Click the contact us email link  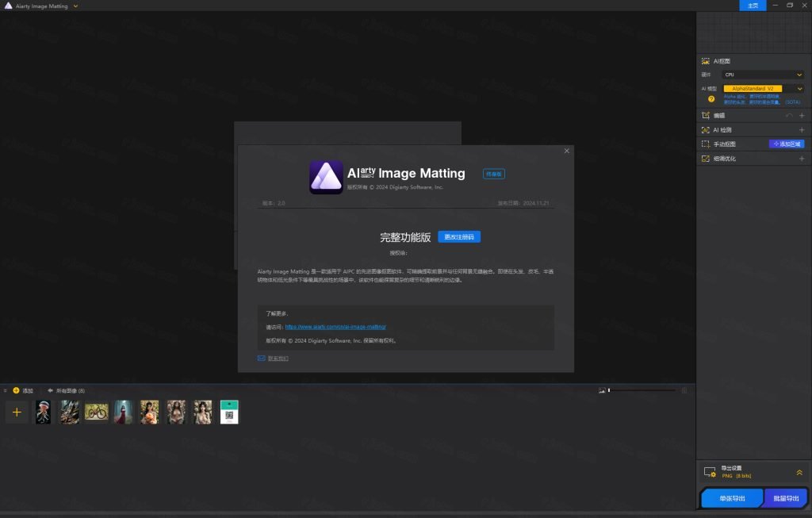point(278,359)
